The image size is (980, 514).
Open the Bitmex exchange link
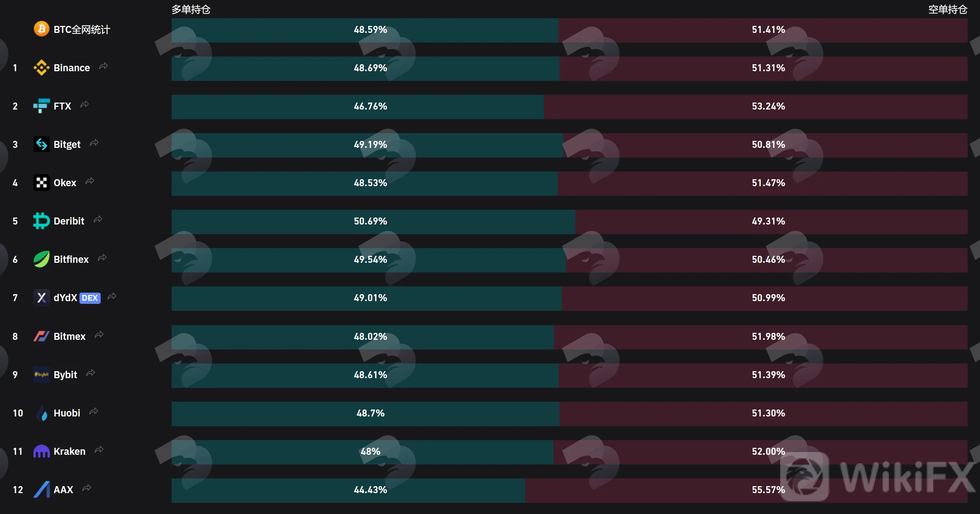[x=69, y=336]
